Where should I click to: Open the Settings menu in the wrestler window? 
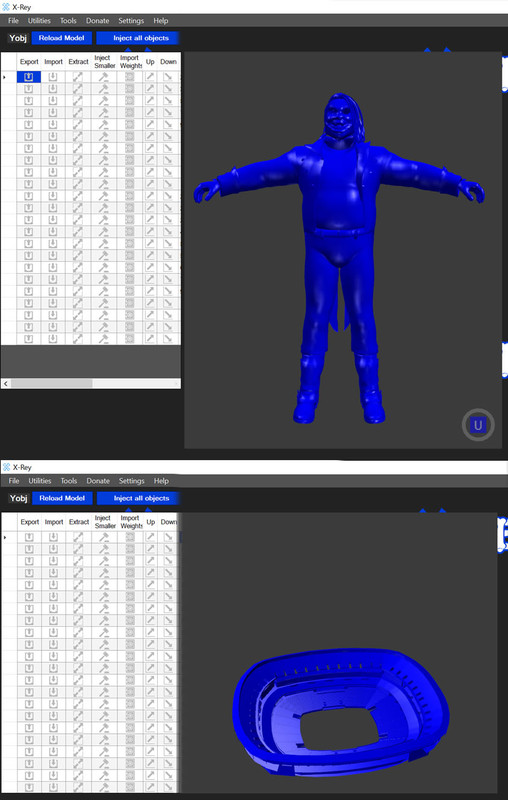(x=131, y=21)
